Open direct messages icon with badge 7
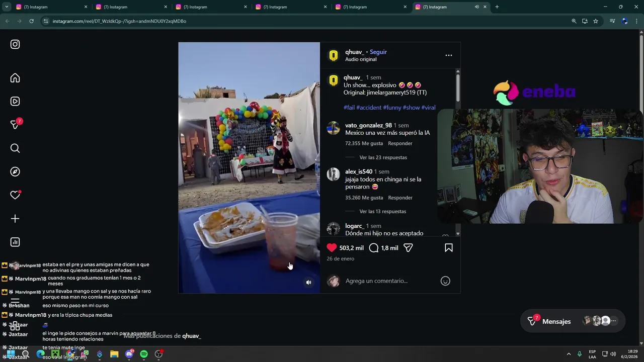Image resolution: width=644 pixels, height=362 pixels. coord(15,124)
